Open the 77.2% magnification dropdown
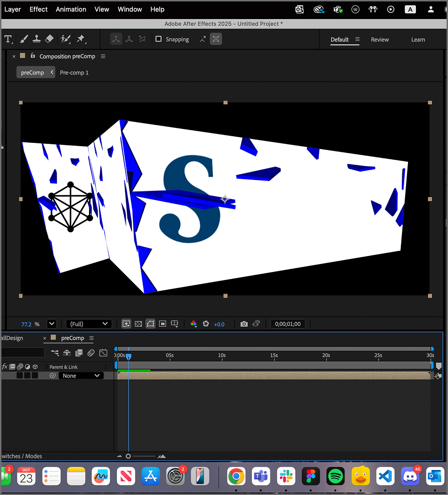This screenshot has height=495, width=448. 52,324
